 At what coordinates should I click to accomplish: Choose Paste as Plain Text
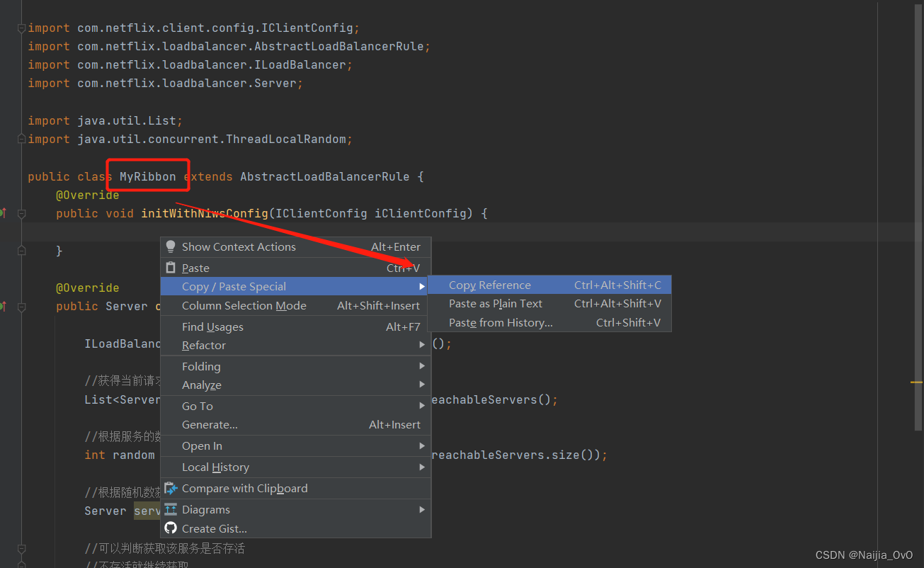[x=549, y=303]
